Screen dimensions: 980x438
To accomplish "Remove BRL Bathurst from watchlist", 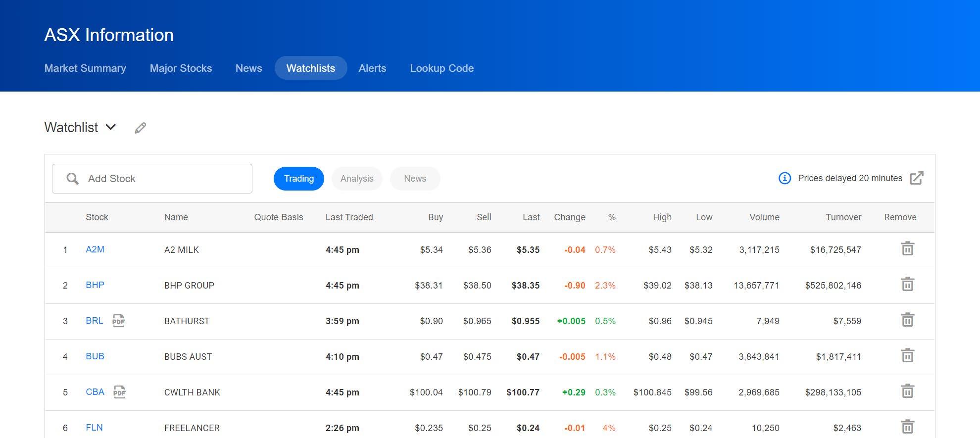I will tap(907, 320).
